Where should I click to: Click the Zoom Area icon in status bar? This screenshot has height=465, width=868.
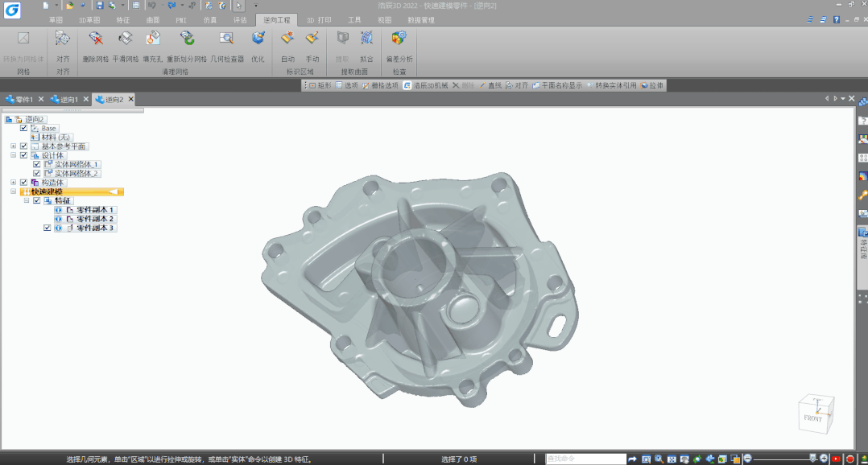(x=646, y=459)
